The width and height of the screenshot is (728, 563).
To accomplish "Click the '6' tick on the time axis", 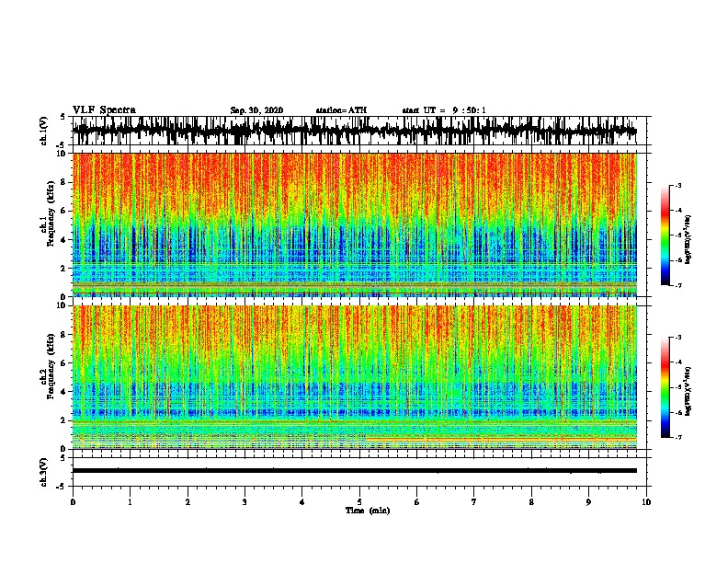I will click(x=417, y=502).
